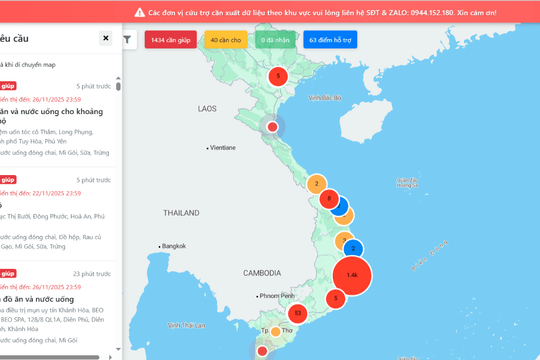Open the red cluster marker labeled 53
This screenshot has height=360, width=540.
click(298, 313)
